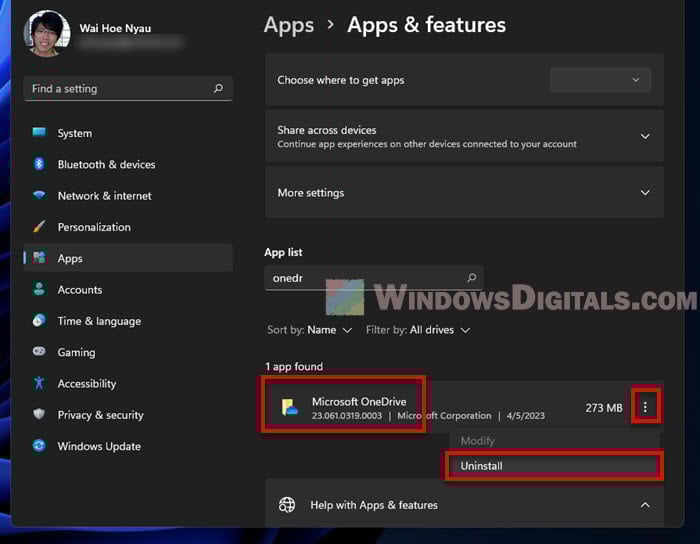
Task: Click in the Find a setting search box
Action: pos(128,88)
